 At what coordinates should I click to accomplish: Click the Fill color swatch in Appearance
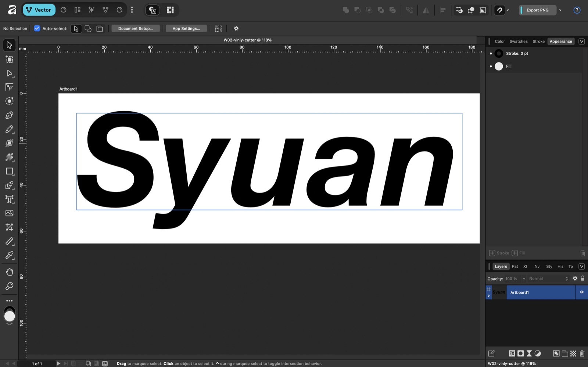[x=499, y=66]
